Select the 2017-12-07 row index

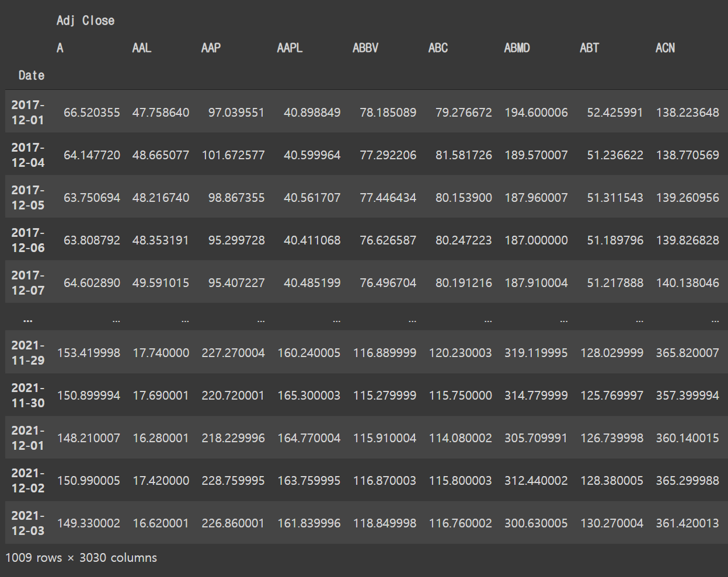(x=28, y=283)
